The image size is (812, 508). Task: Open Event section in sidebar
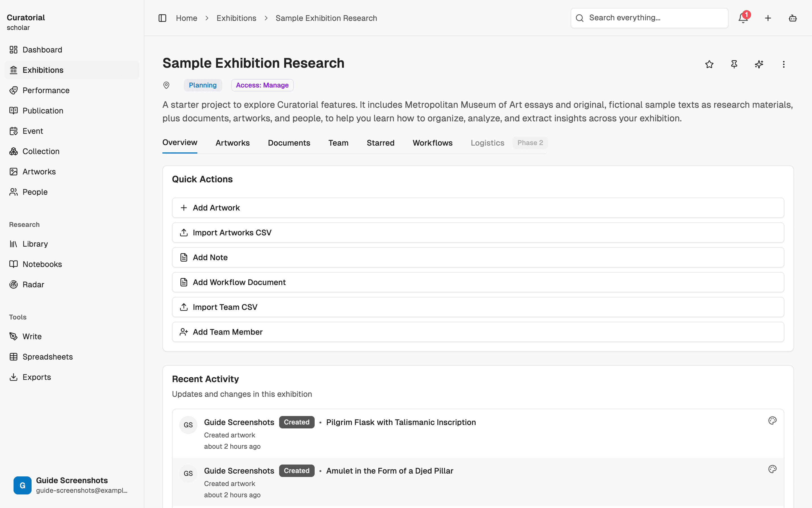72,131
